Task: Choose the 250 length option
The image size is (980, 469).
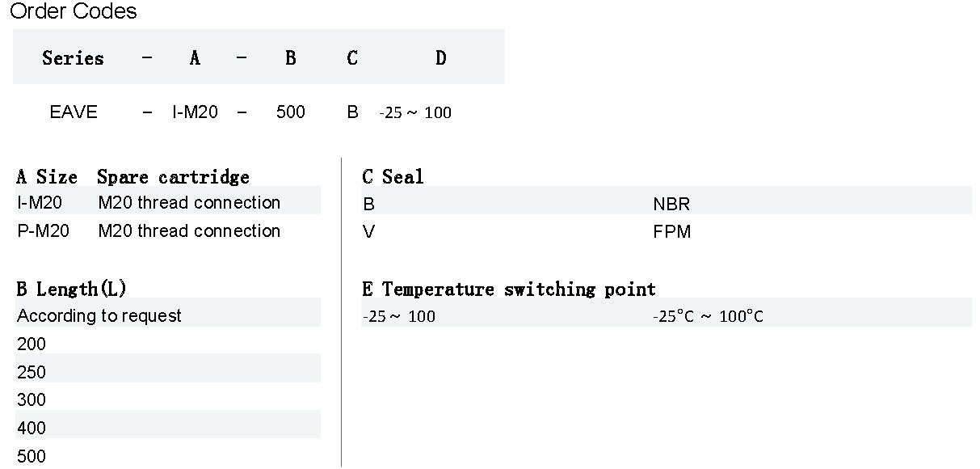Action: click(32, 373)
